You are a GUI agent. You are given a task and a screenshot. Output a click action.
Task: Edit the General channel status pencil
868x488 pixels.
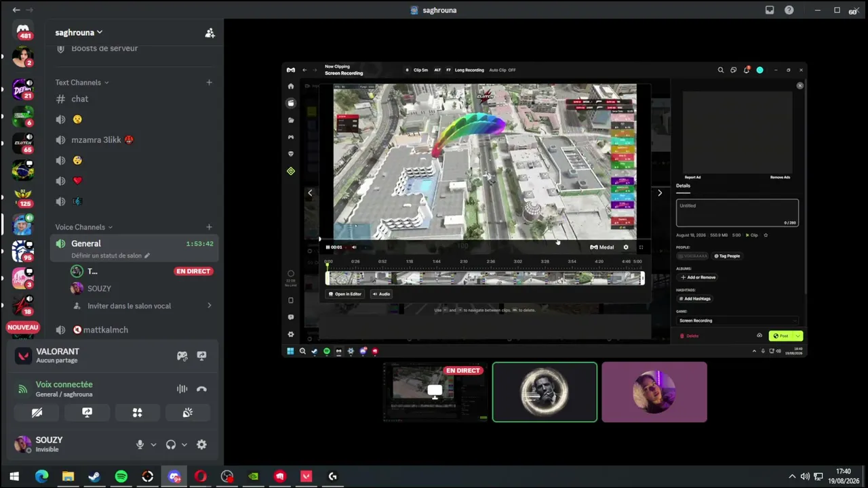click(147, 256)
